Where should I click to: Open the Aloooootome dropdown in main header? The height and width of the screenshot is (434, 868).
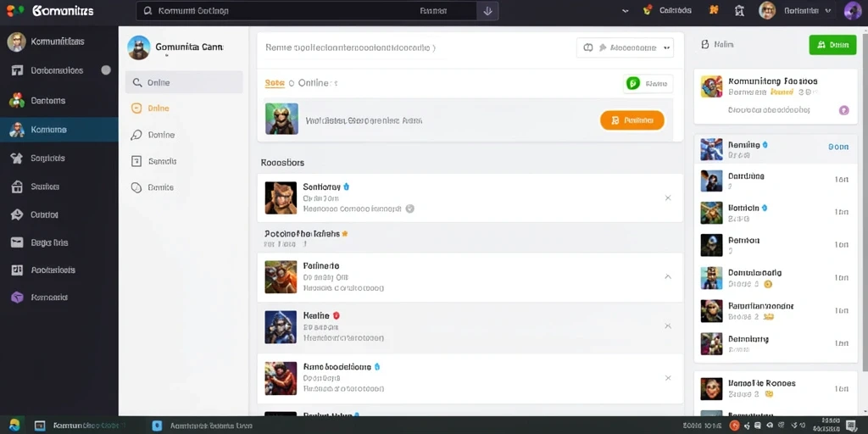point(625,47)
